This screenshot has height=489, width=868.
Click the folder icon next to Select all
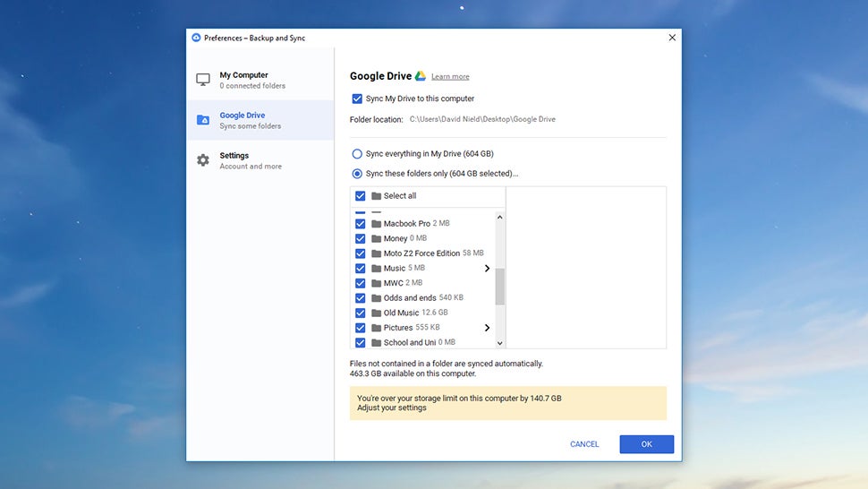pos(377,196)
